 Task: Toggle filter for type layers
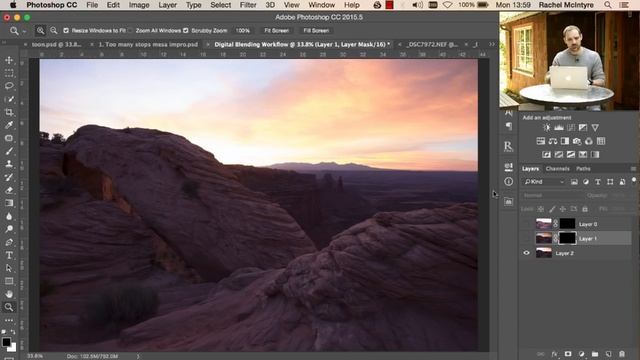(598, 182)
